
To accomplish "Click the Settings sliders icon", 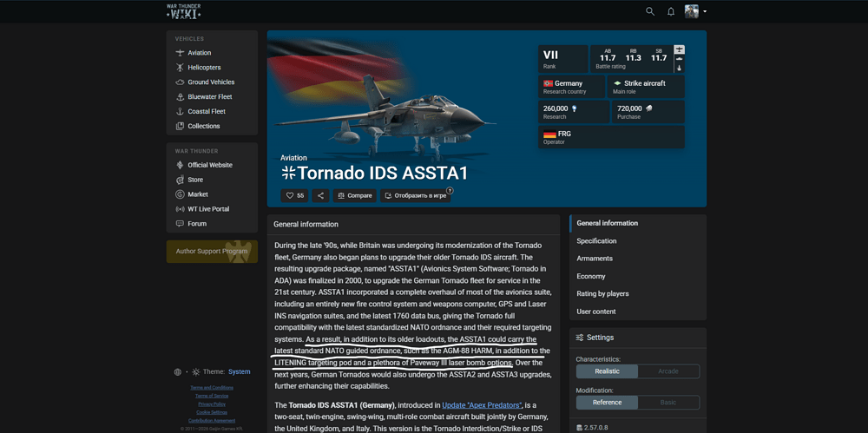I will pyautogui.click(x=580, y=338).
